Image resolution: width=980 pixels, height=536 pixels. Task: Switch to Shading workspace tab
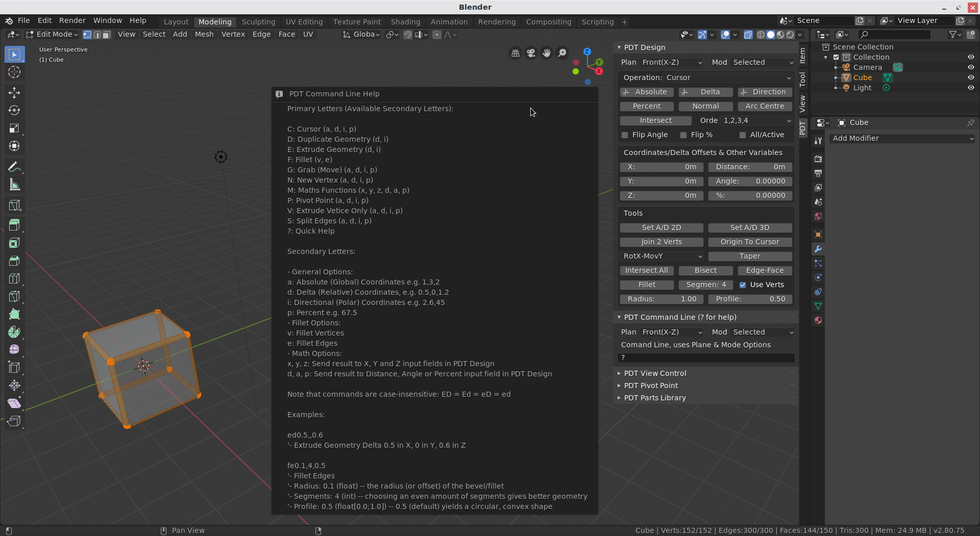[405, 22]
